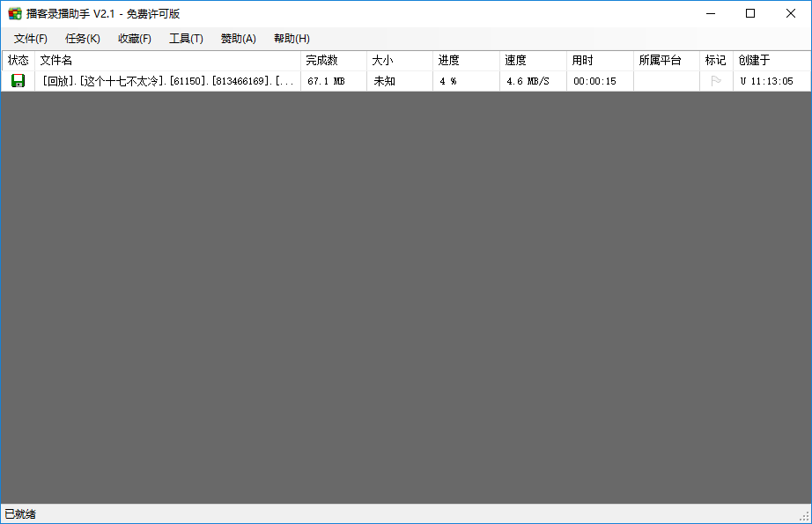812x524 pixels.
Task: Click the resize grip in the status bar corner
Action: click(x=804, y=516)
